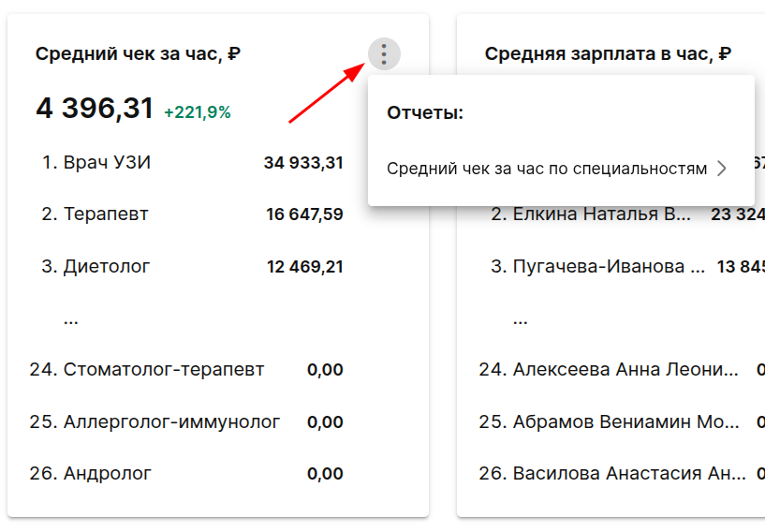Select row 24. Алексеева Анна Леони...

(622, 369)
